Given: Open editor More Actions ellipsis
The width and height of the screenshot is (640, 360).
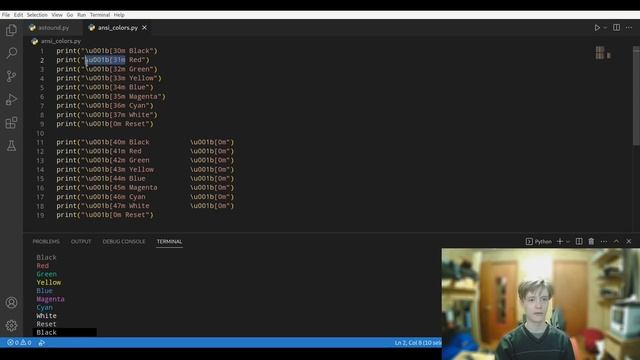Looking at the screenshot, I should pyautogui.click(x=629, y=28).
